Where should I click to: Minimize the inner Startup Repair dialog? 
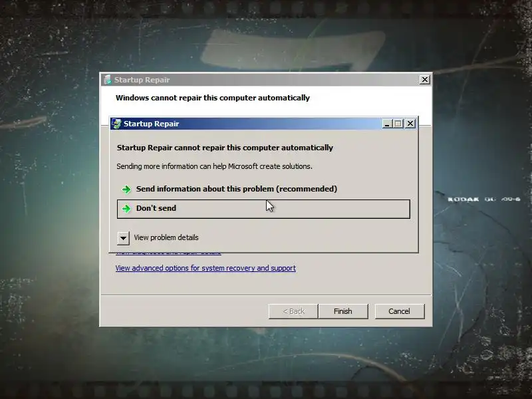coord(387,124)
